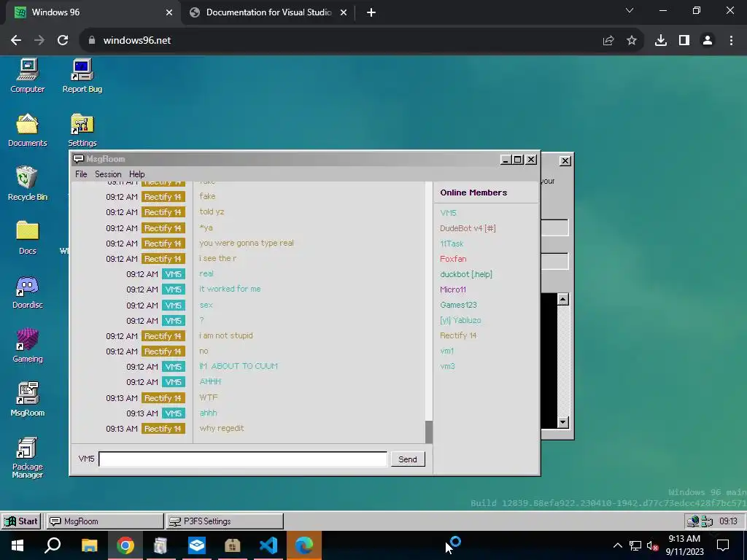
Task: Launch the MsgRoom desktop shortcut
Action: (28, 400)
